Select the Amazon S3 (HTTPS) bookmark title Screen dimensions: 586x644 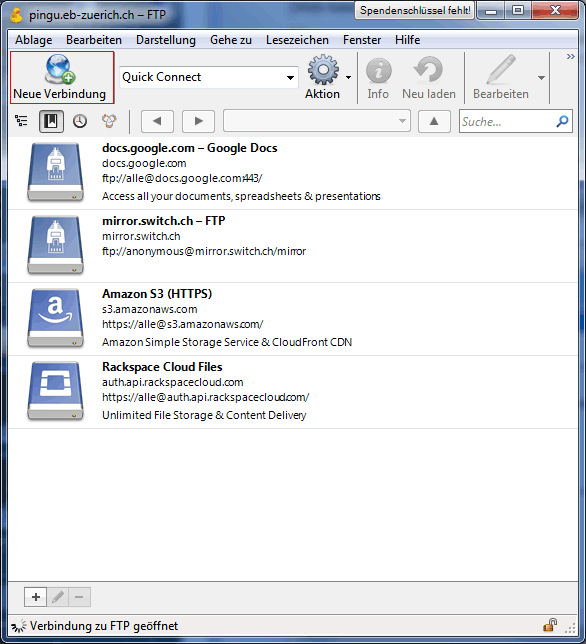(x=157, y=294)
